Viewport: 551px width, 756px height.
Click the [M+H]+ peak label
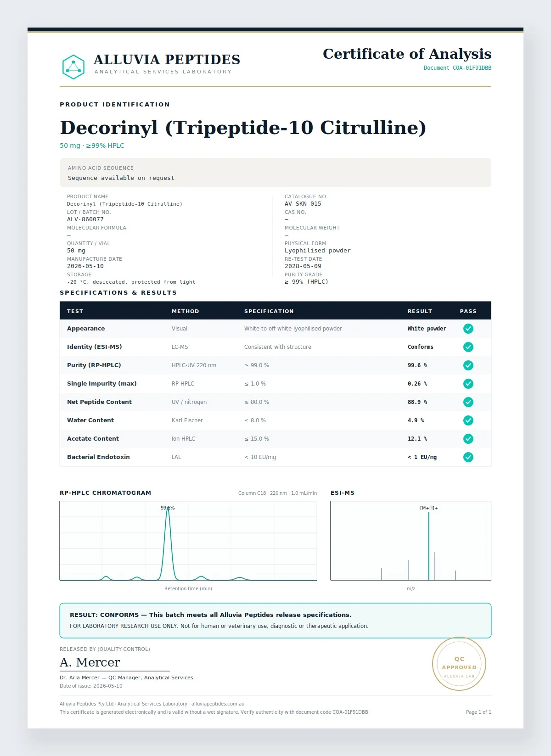[429, 508]
